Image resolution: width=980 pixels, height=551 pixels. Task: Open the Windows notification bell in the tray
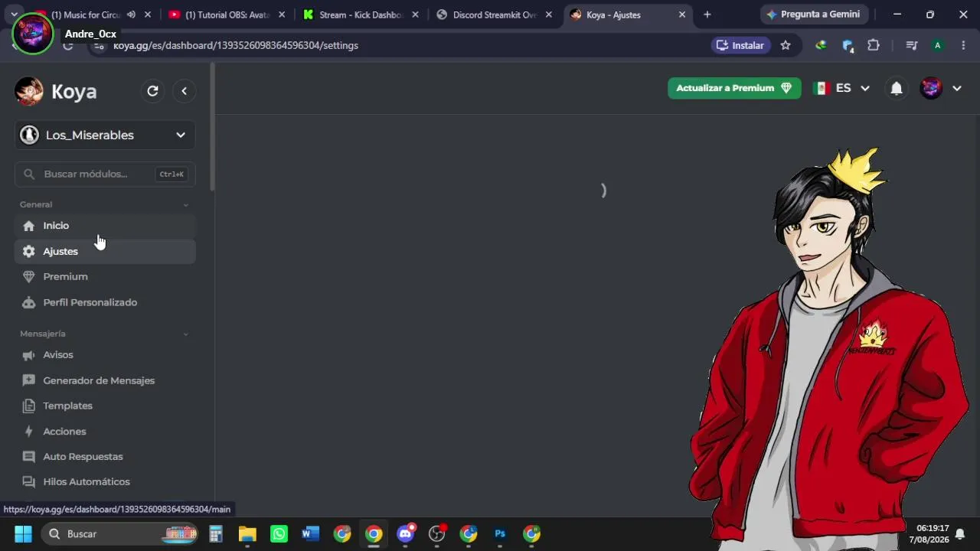coord(959,533)
